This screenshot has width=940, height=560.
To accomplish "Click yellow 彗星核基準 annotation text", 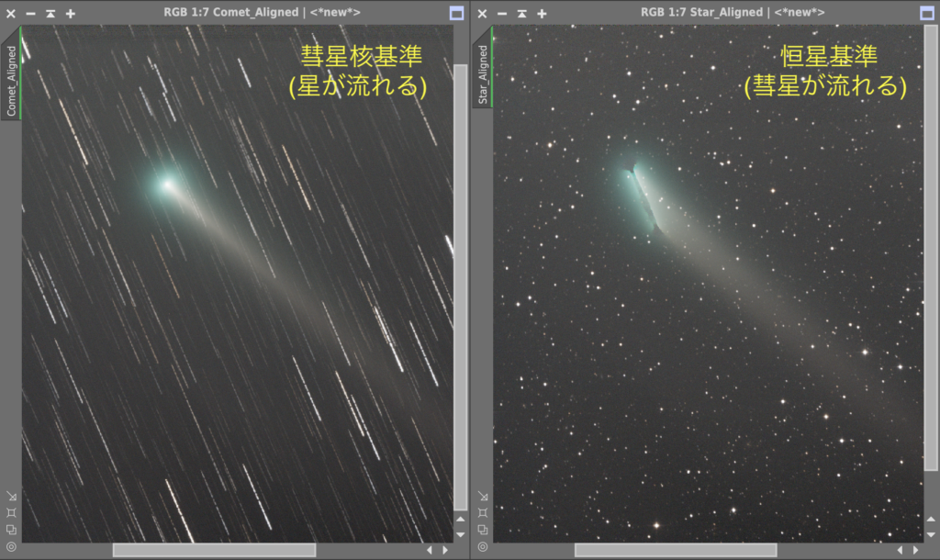I will click(362, 56).
